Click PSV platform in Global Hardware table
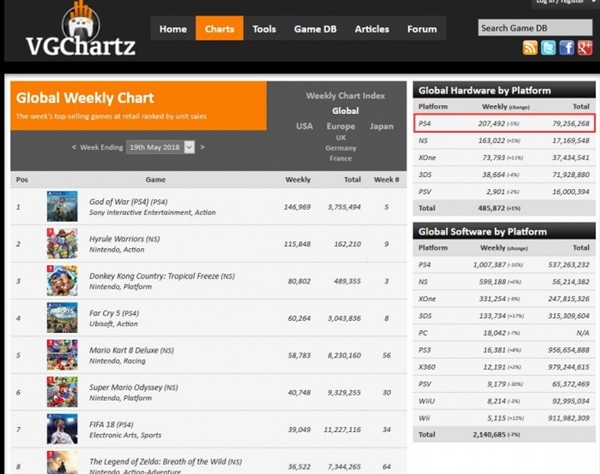 (x=425, y=192)
